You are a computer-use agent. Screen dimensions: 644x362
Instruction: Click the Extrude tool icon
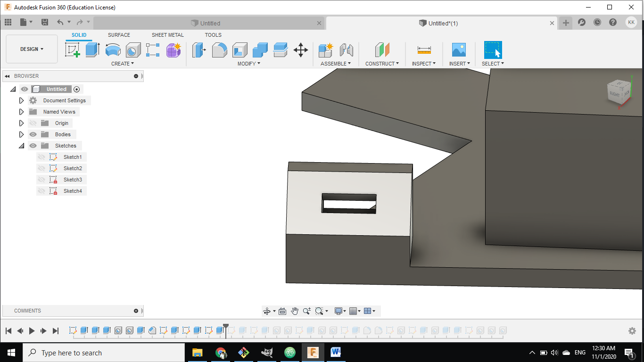(x=92, y=49)
